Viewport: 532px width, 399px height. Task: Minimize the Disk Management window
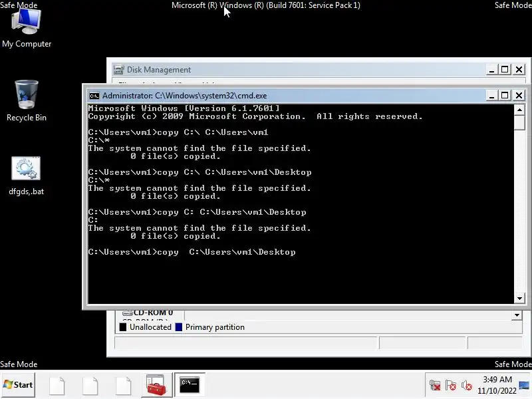click(x=491, y=70)
